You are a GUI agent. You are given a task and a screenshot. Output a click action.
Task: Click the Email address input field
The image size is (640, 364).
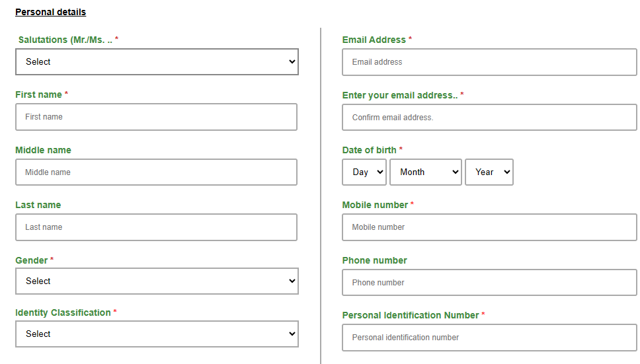coord(489,62)
